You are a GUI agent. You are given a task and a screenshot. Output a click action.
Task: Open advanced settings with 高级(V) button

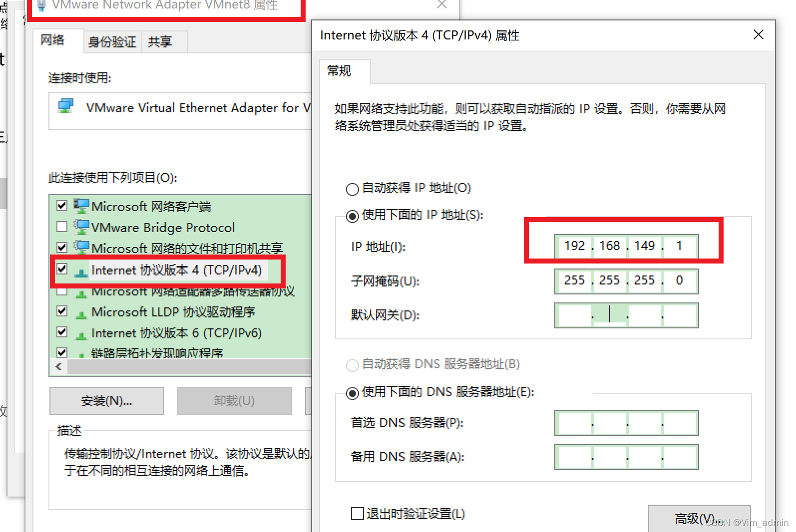pos(699,519)
